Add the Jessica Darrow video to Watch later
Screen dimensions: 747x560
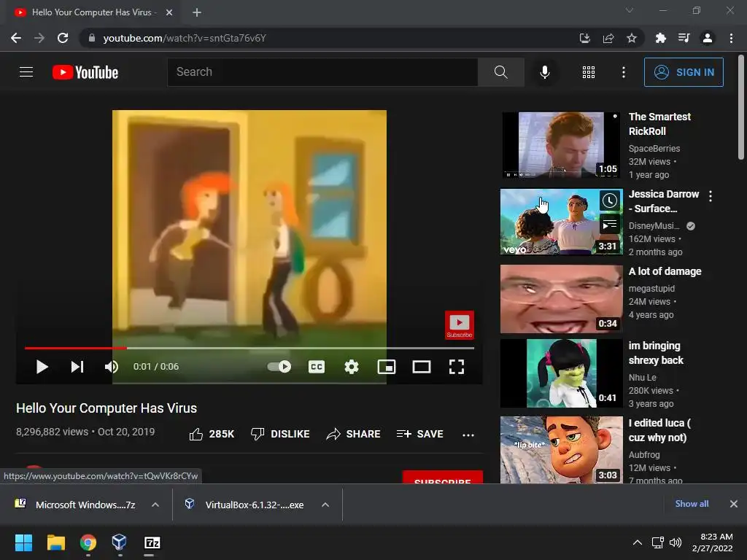610,201
